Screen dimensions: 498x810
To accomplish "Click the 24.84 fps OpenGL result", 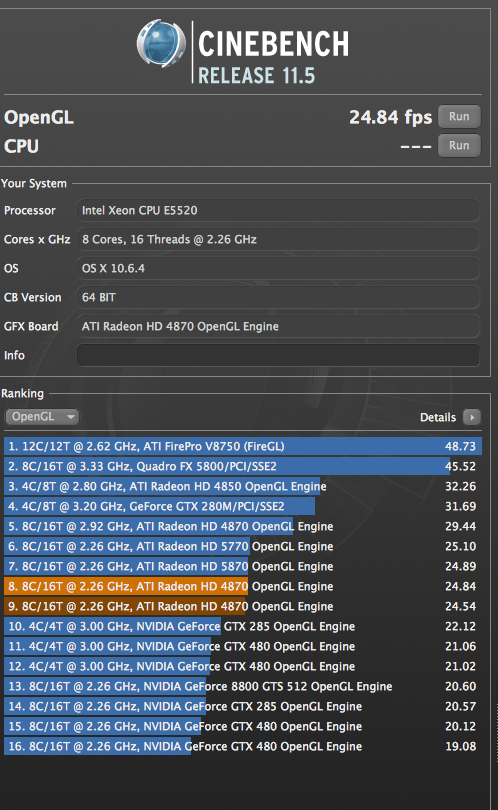I will tap(391, 118).
